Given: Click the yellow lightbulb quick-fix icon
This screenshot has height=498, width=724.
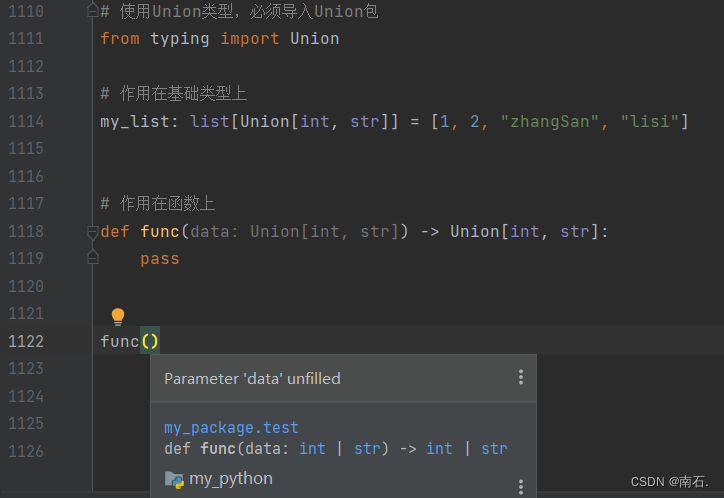Looking at the screenshot, I should 118,317.
